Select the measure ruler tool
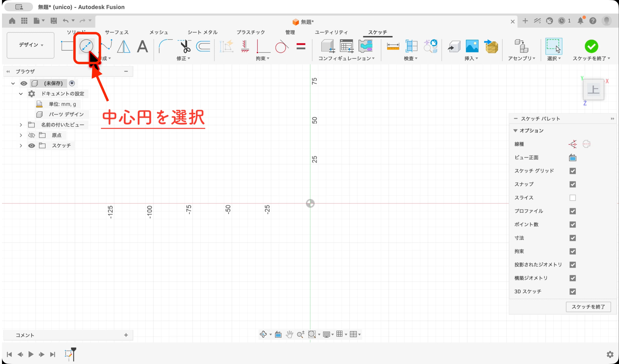Screen dimensions: 619x364 click(393, 46)
